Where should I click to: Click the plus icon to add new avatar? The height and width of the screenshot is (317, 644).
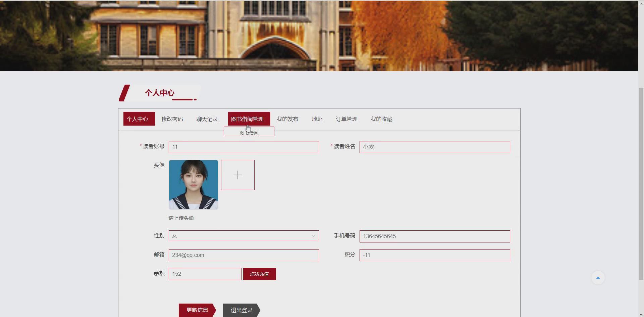click(237, 175)
